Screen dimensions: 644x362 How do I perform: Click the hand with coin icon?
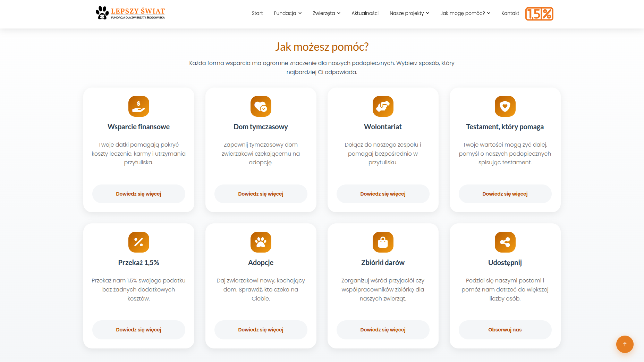138,106
